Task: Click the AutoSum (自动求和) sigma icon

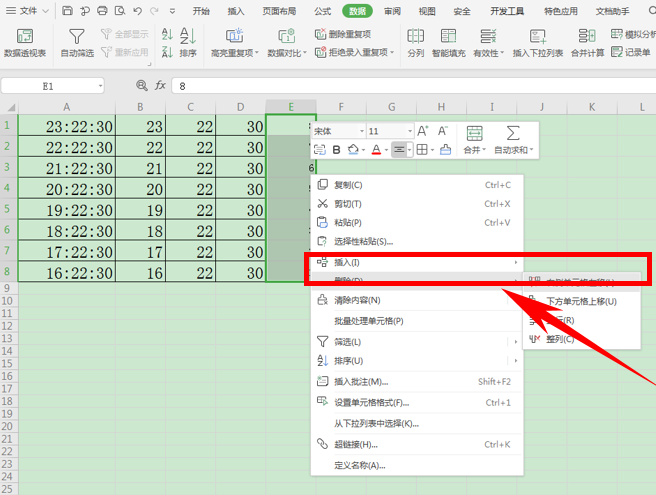Action: tap(514, 136)
